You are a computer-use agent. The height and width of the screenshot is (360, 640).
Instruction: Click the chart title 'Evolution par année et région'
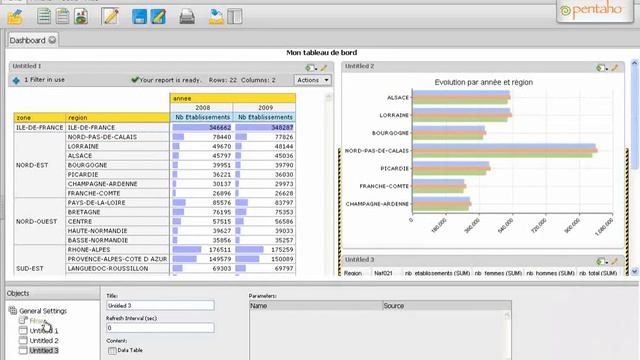[483, 82]
